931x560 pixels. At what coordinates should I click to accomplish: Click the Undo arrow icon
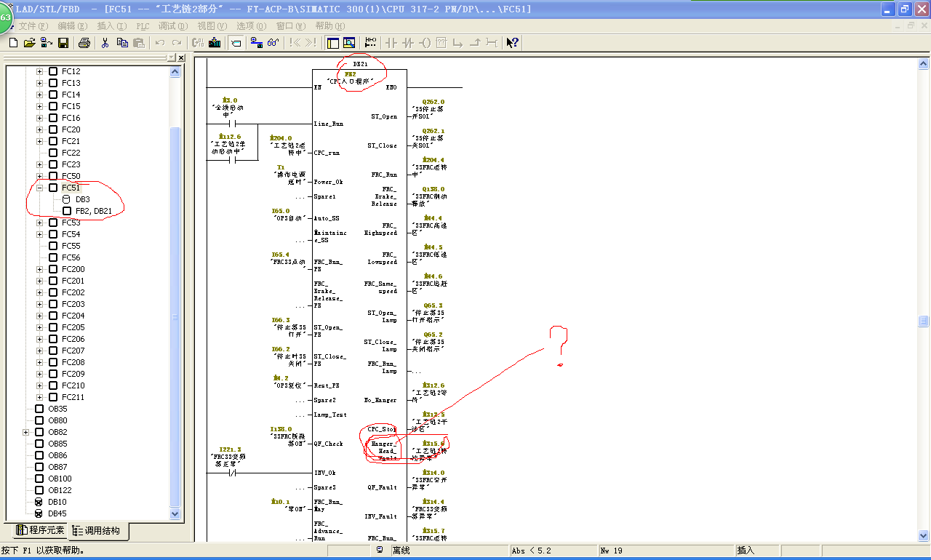(x=160, y=43)
